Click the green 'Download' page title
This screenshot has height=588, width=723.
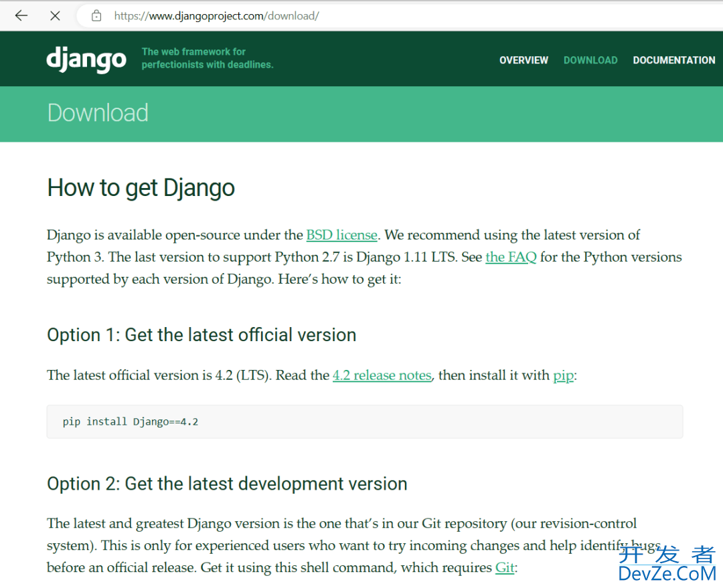98,113
